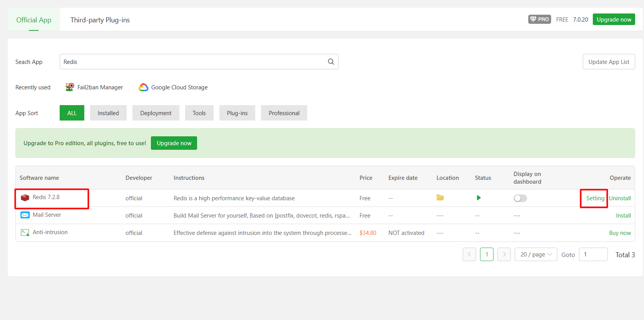Open Redis Setting link
Image resolution: width=644 pixels, height=320 pixels.
click(595, 198)
